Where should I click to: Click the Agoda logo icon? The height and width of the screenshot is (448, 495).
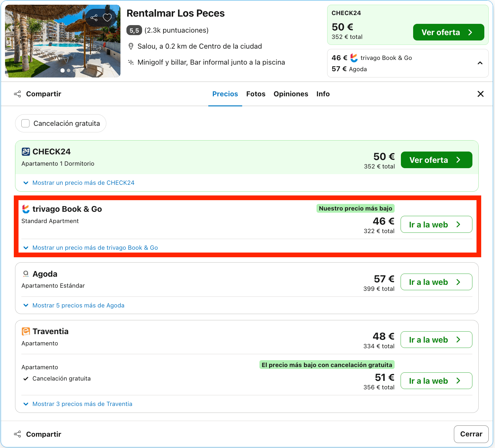26,274
